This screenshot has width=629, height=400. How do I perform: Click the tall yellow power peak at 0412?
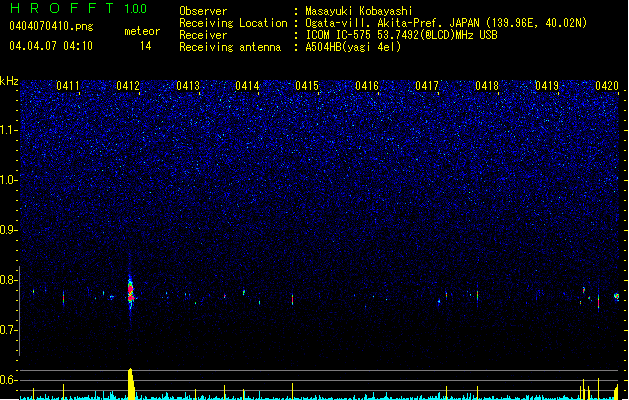point(131,383)
